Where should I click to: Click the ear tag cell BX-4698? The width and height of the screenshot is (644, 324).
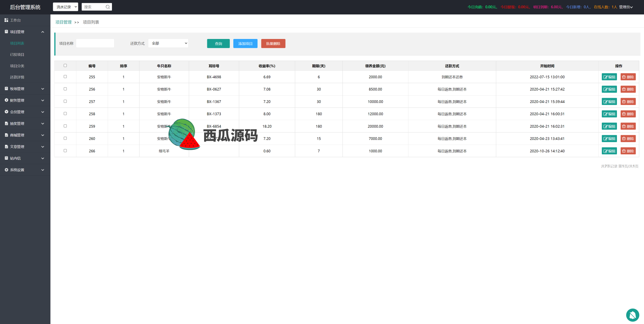(x=214, y=77)
